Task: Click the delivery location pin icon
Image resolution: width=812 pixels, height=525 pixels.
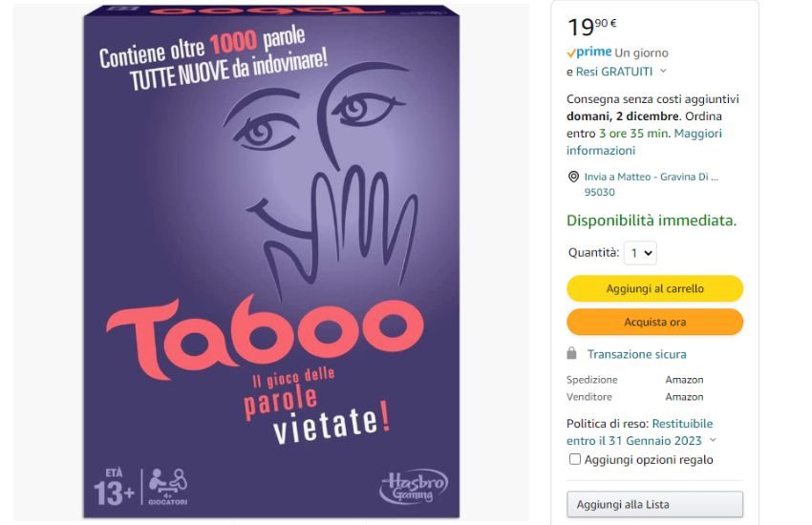Action: 573,177
